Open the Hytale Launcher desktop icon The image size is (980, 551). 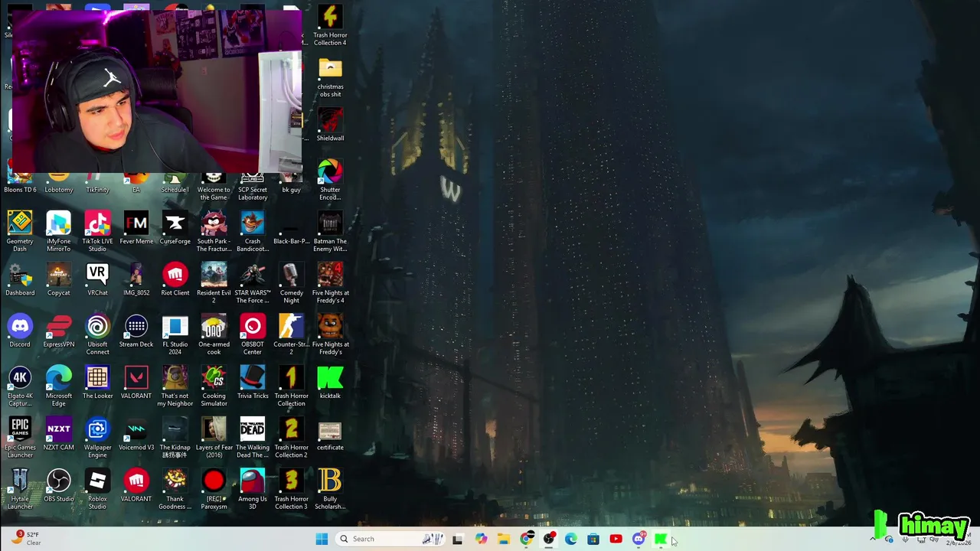click(x=20, y=489)
